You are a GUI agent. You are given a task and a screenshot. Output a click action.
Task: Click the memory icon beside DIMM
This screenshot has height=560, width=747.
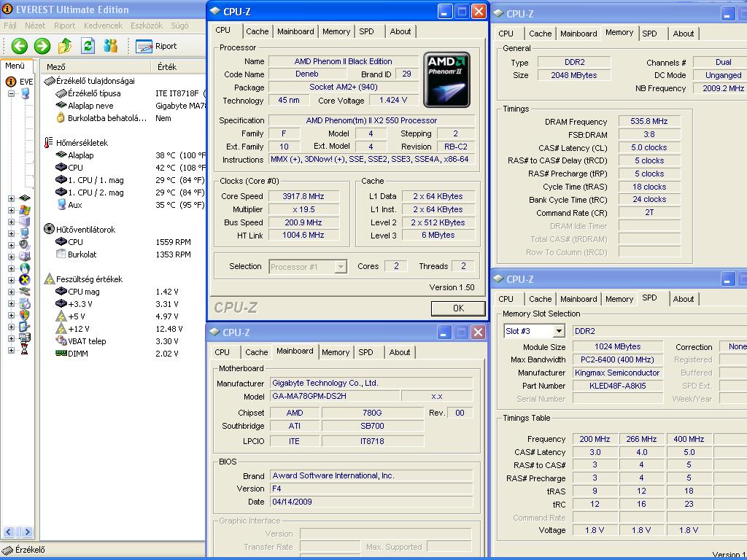click(x=61, y=354)
